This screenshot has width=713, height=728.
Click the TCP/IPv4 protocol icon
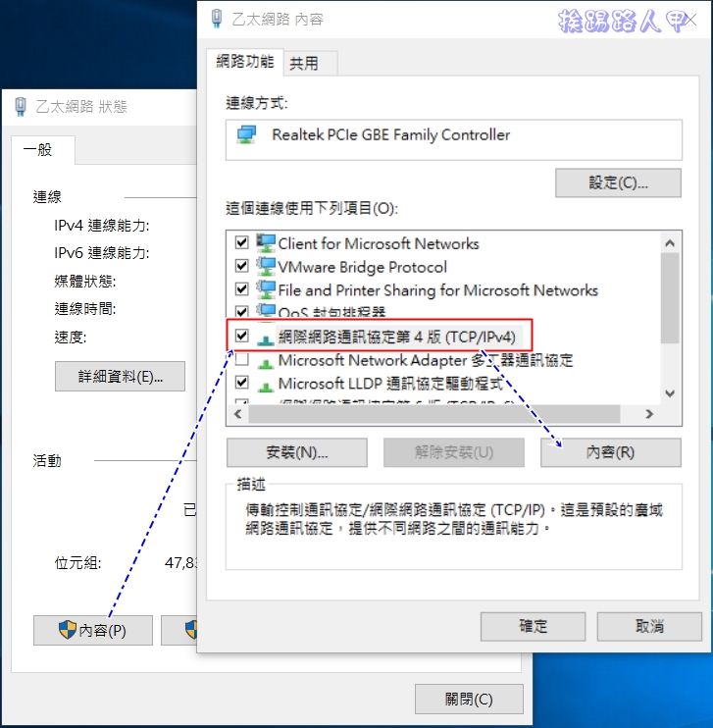(x=266, y=339)
